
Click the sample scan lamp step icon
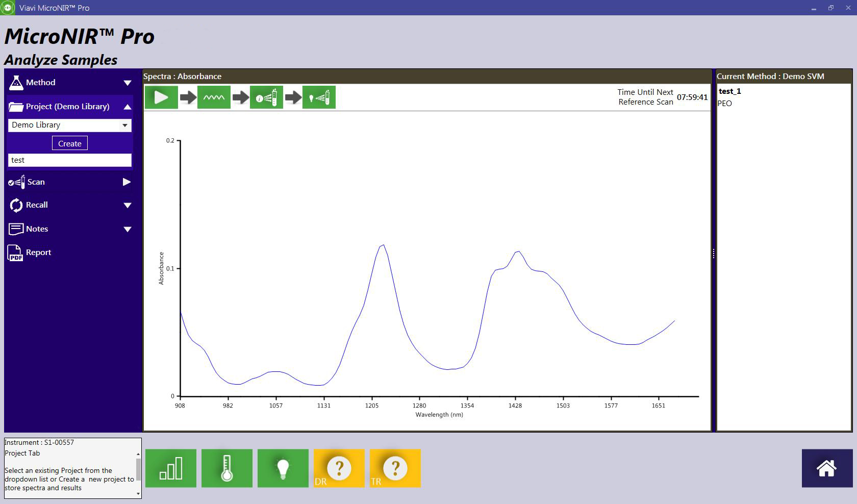[x=319, y=97]
